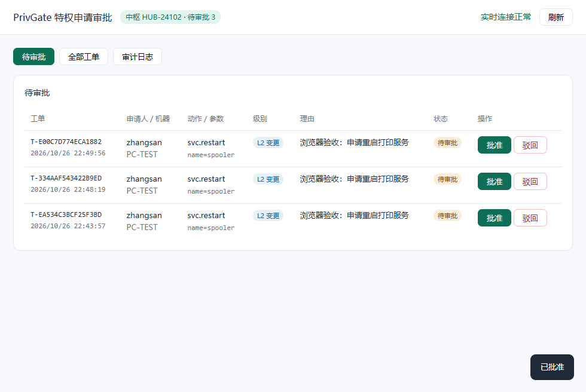Click the 中枢 HUB-24102 status badge
The height and width of the screenshot is (392, 586).
coord(170,17)
